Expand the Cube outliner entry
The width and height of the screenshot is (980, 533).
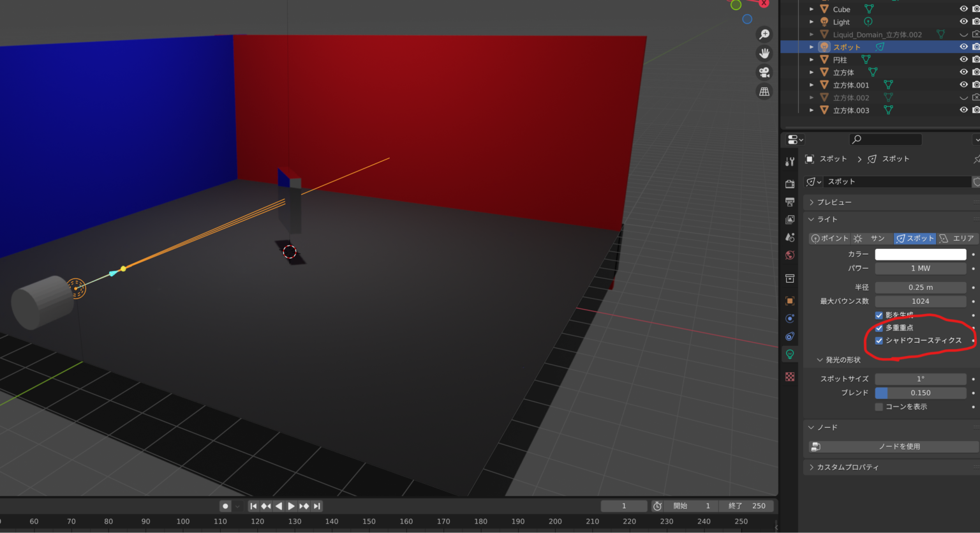click(x=812, y=9)
